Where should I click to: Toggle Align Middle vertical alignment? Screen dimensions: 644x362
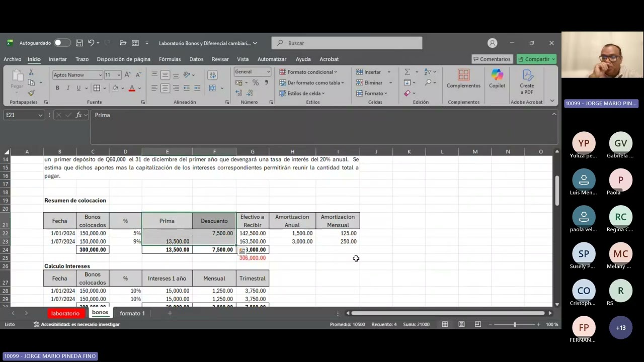[x=165, y=75]
